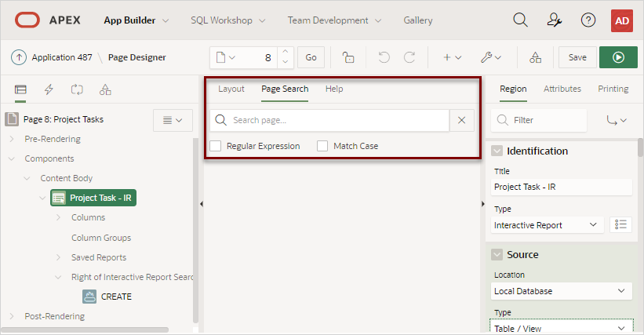Collapse the right pane splitter arrow
This screenshot has height=335, width=644.
(483, 204)
